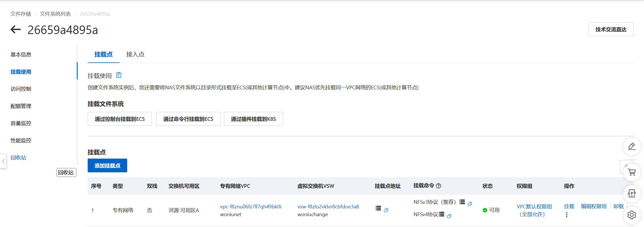Copy the NFSv3 mount command
Viewport: 644px width, 227px height.
pos(470,204)
